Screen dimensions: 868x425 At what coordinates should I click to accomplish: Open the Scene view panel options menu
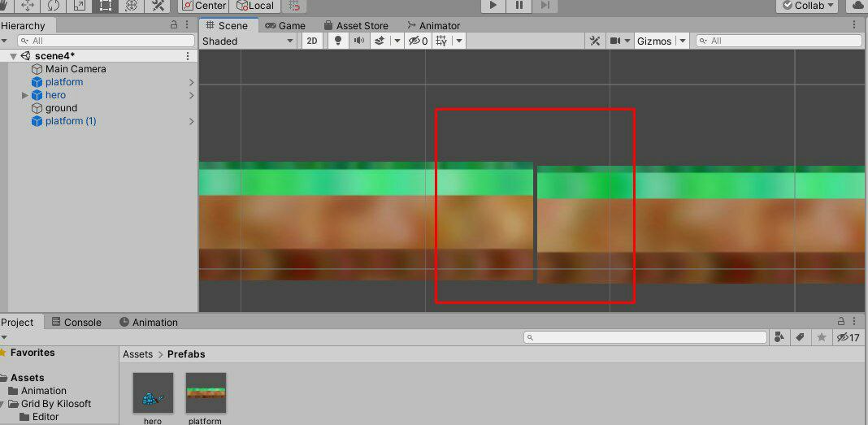click(x=855, y=25)
